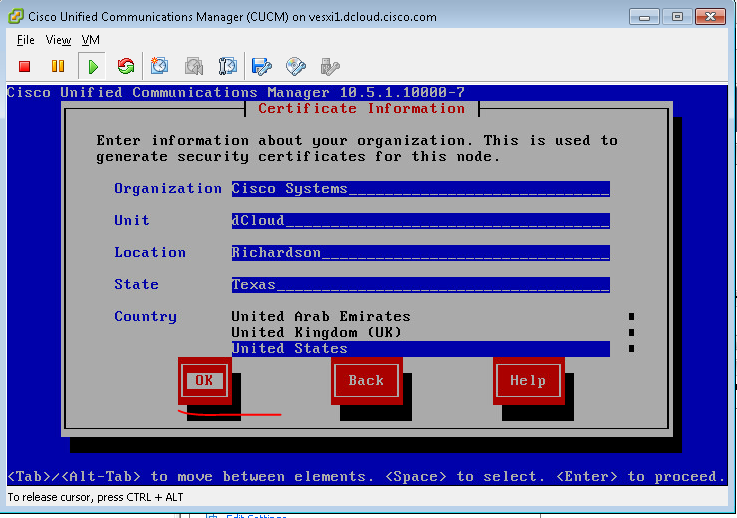This screenshot has width=737, height=518.
Task: Click the Country list scrollbar
Action: [x=631, y=332]
